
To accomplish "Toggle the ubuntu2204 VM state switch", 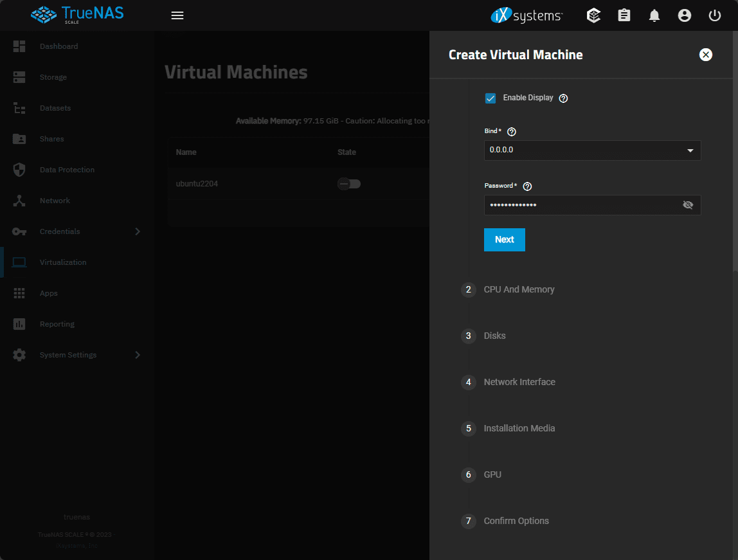I will pos(350,184).
